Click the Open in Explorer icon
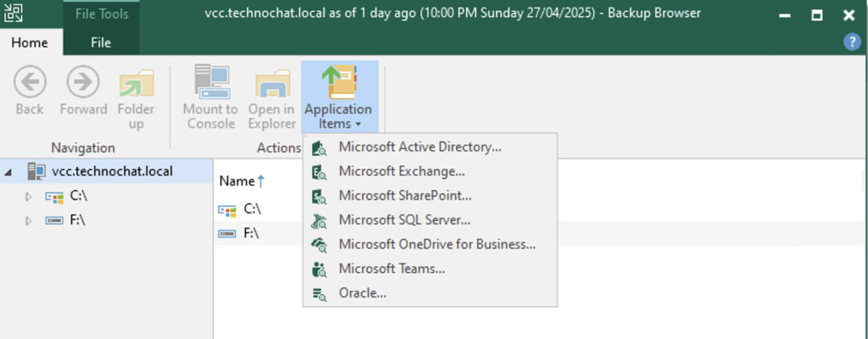 271,83
